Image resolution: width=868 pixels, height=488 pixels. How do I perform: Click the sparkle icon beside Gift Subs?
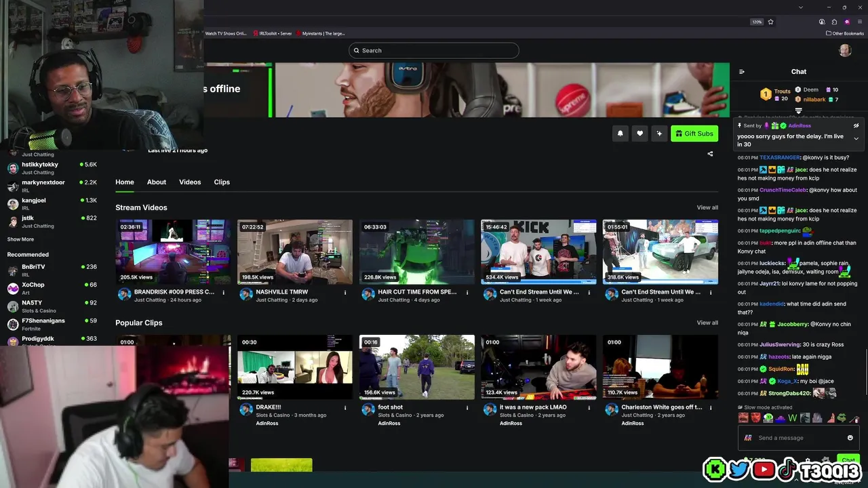[x=659, y=134]
